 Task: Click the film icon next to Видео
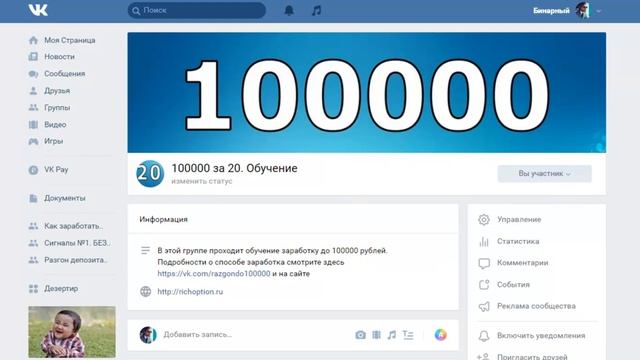[33, 124]
